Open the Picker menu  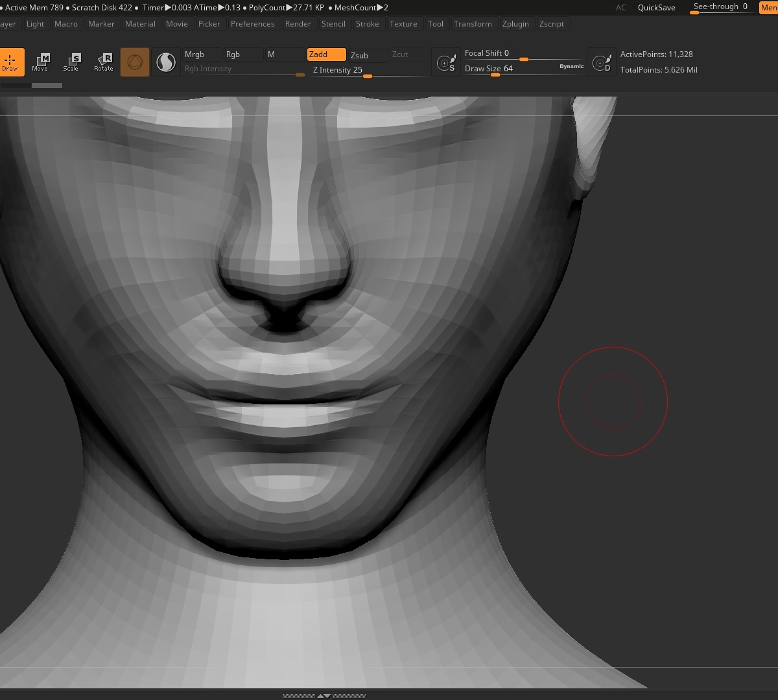point(209,24)
